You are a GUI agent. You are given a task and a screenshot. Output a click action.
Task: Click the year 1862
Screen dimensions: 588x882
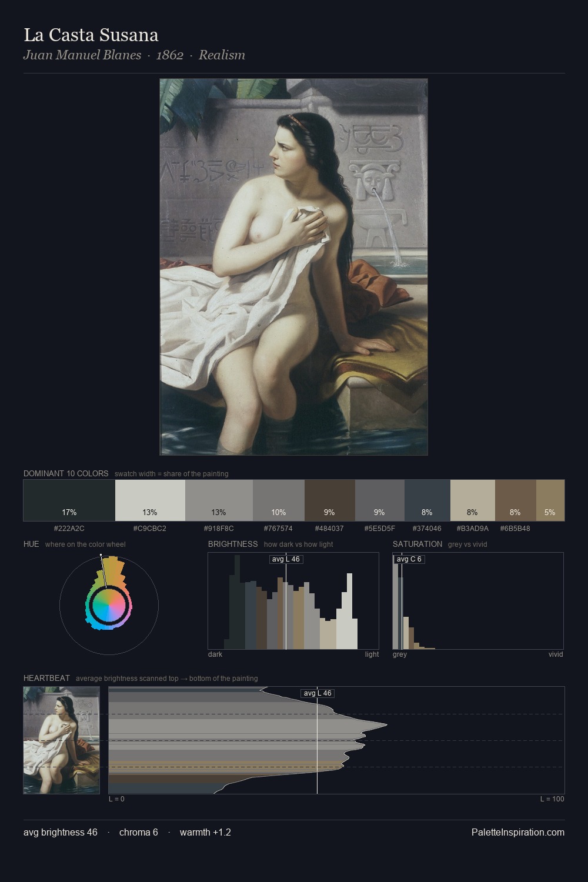(170, 55)
